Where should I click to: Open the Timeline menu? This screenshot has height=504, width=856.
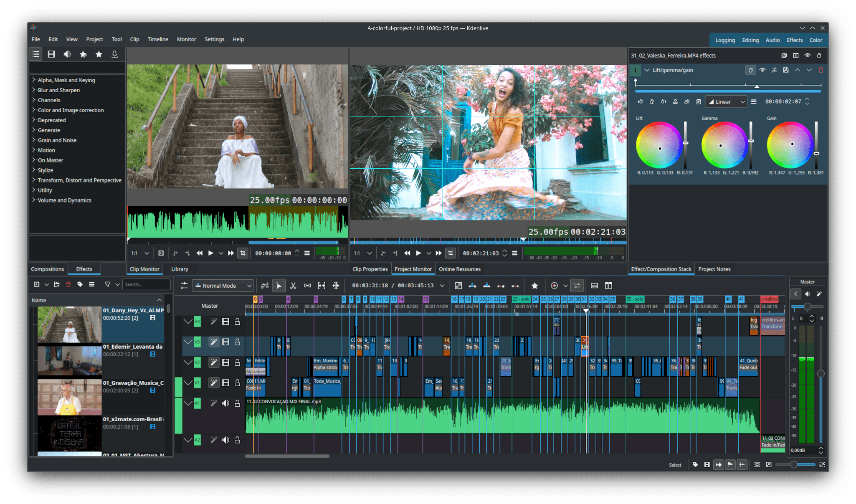point(158,39)
